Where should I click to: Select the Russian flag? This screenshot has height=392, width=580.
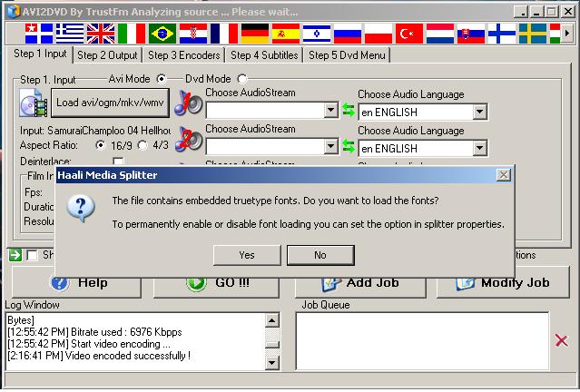point(348,34)
